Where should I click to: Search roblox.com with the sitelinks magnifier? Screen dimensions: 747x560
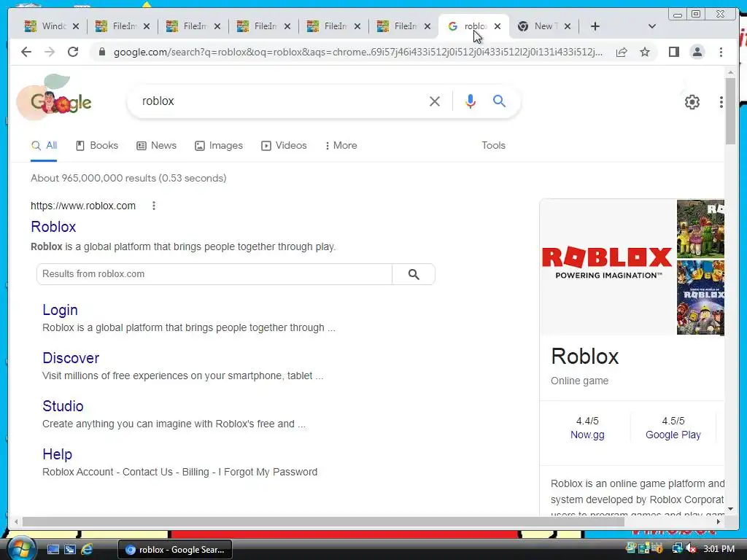[x=414, y=274]
